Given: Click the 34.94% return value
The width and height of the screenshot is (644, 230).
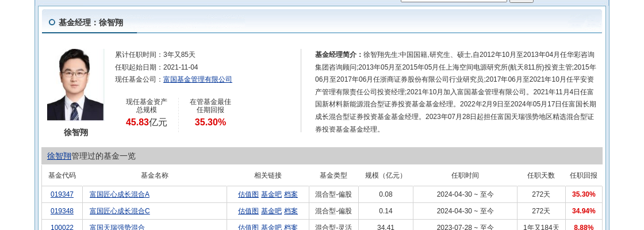Looking at the screenshot, I should 584,211.
